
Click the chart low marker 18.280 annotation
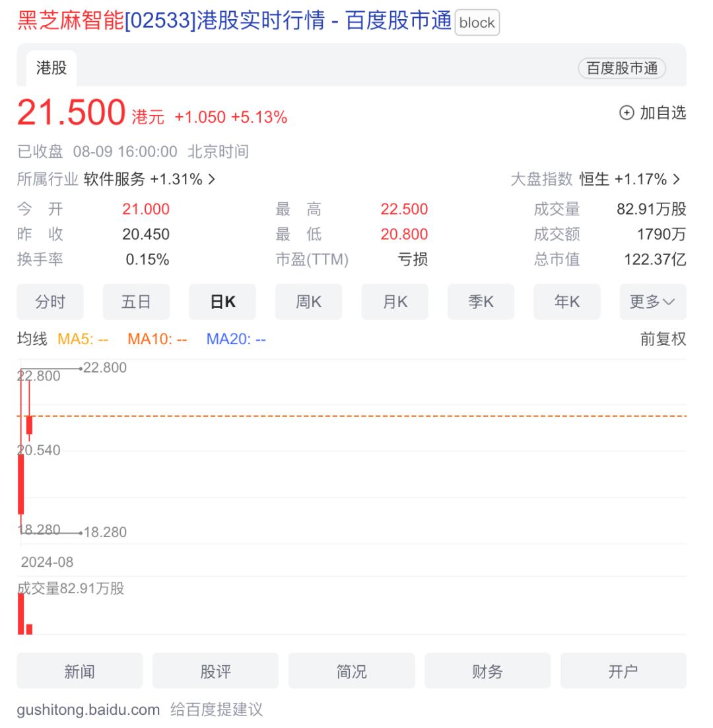tap(106, 532)
